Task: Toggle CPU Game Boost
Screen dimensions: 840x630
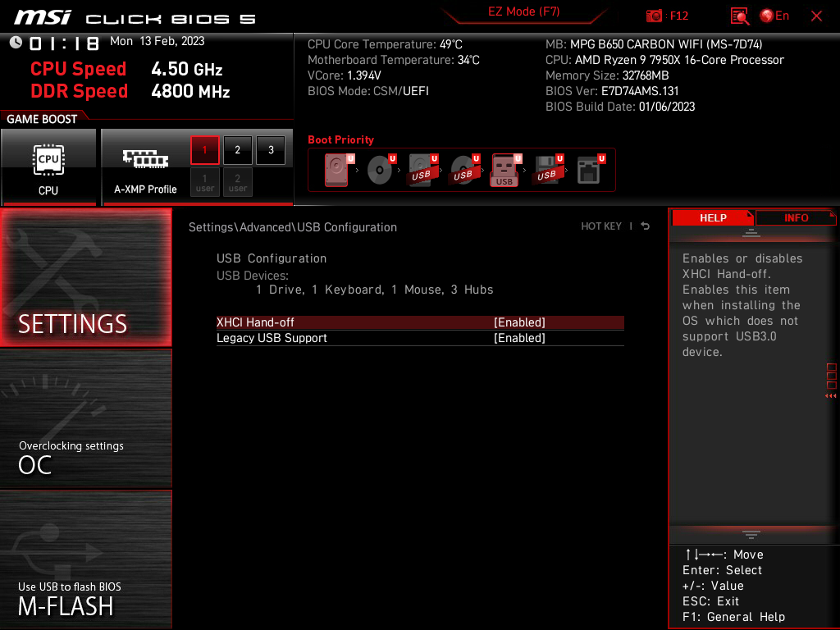Action: pos(48,167)
